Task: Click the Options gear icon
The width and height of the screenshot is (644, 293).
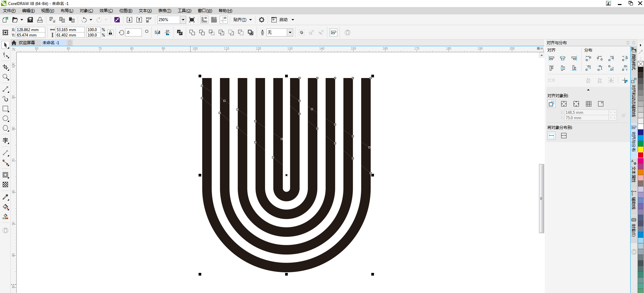Action: (x=262, y=20)
